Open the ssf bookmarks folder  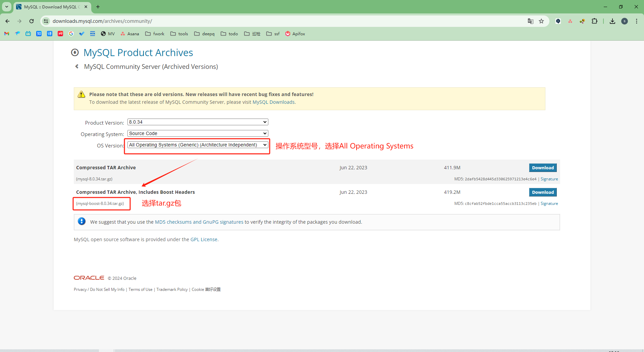(x=273, y=34)
